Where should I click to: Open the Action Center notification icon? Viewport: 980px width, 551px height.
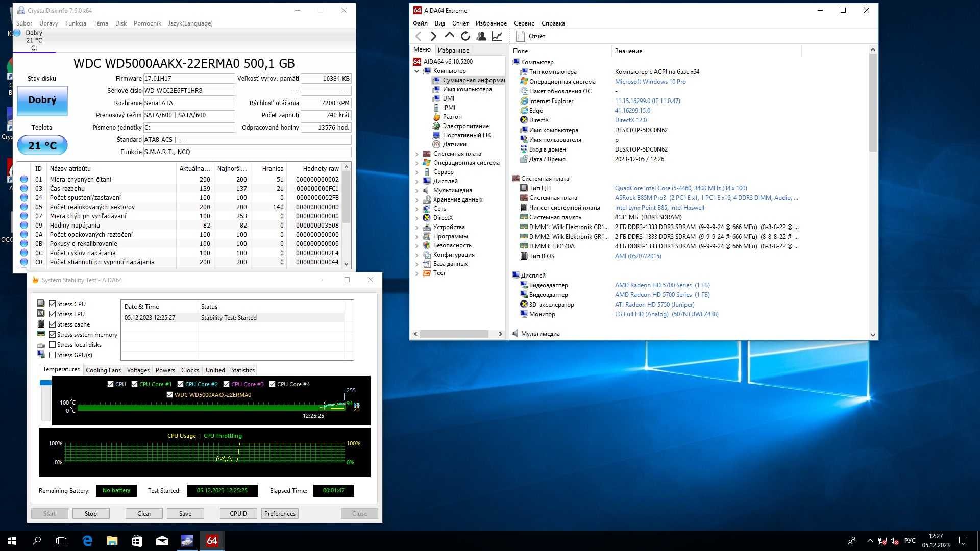click(963, 541)
